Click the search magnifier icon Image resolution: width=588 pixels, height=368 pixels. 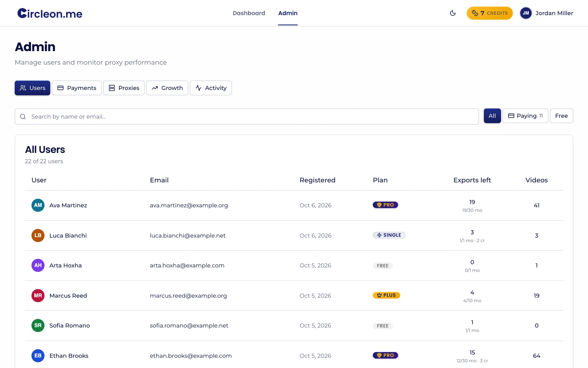tap(23, 117)
